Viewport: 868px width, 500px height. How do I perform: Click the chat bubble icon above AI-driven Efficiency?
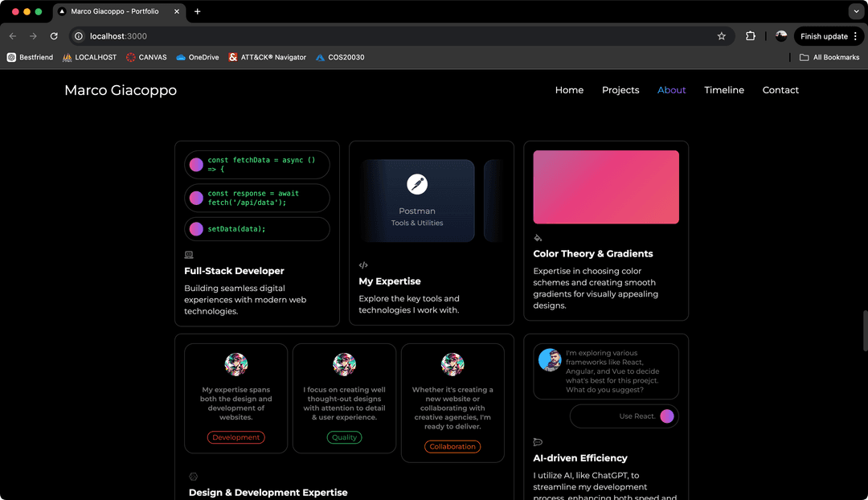pyautogui.click(x=538, y=442)
